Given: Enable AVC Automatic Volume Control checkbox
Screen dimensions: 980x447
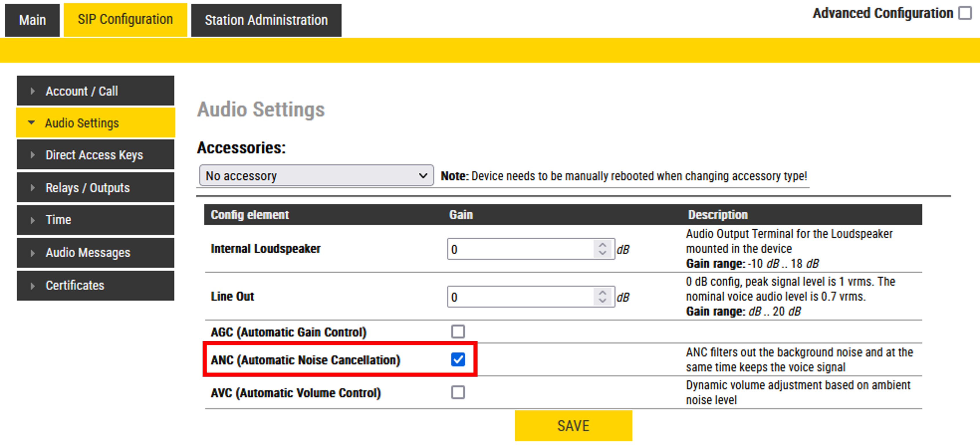Looking at the screenshot, I should (458, 392).
